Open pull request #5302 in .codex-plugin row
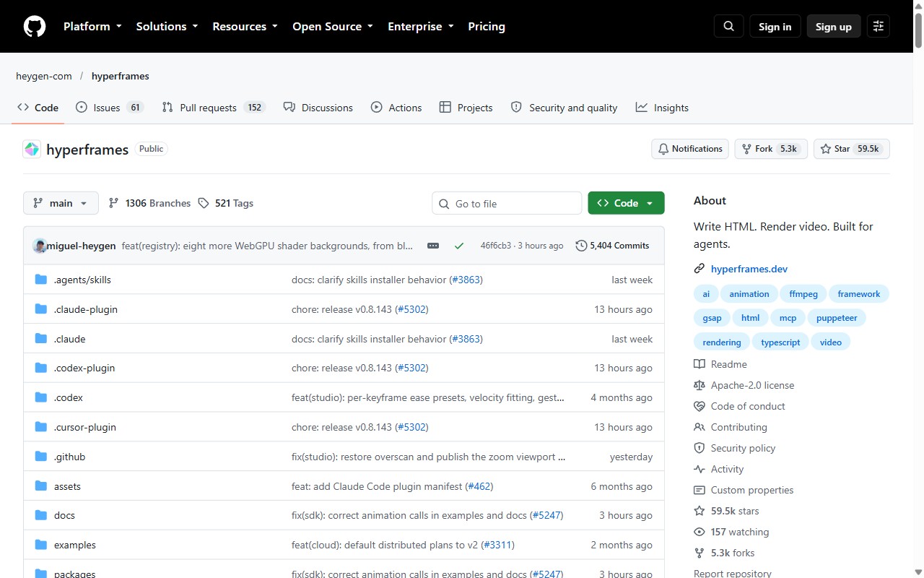The image size is (924, 578). (412, 368)
